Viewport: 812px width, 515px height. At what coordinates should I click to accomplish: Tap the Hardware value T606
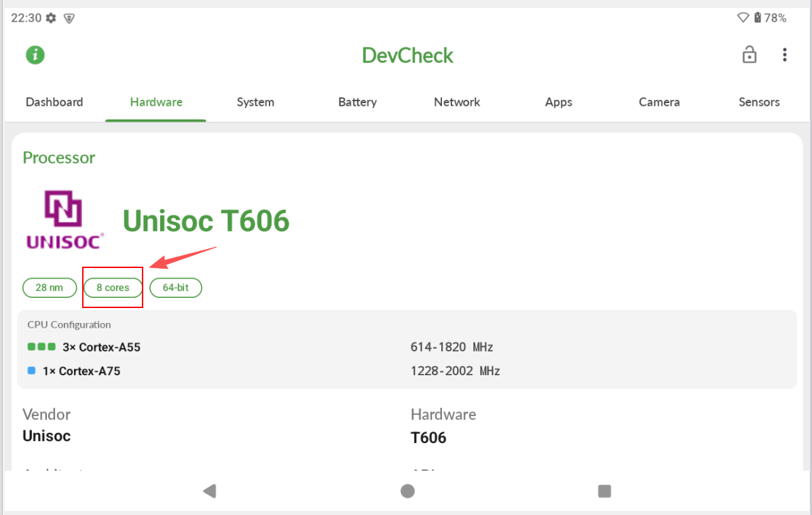coord(428,438)
